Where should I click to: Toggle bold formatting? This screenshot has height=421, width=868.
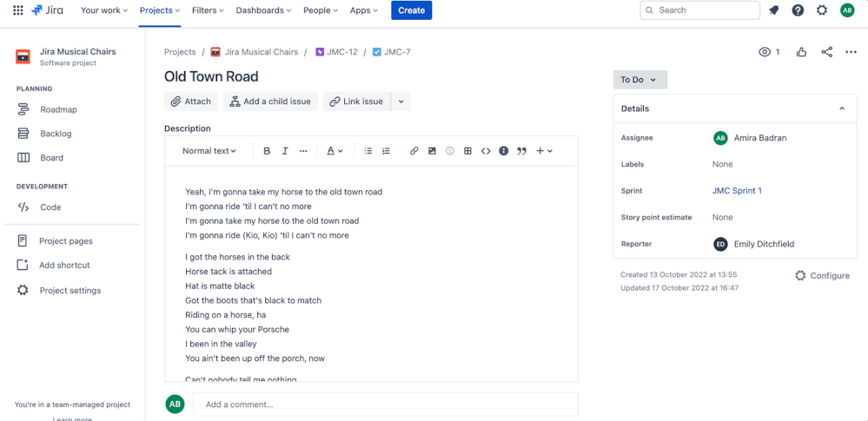[267, 150]
